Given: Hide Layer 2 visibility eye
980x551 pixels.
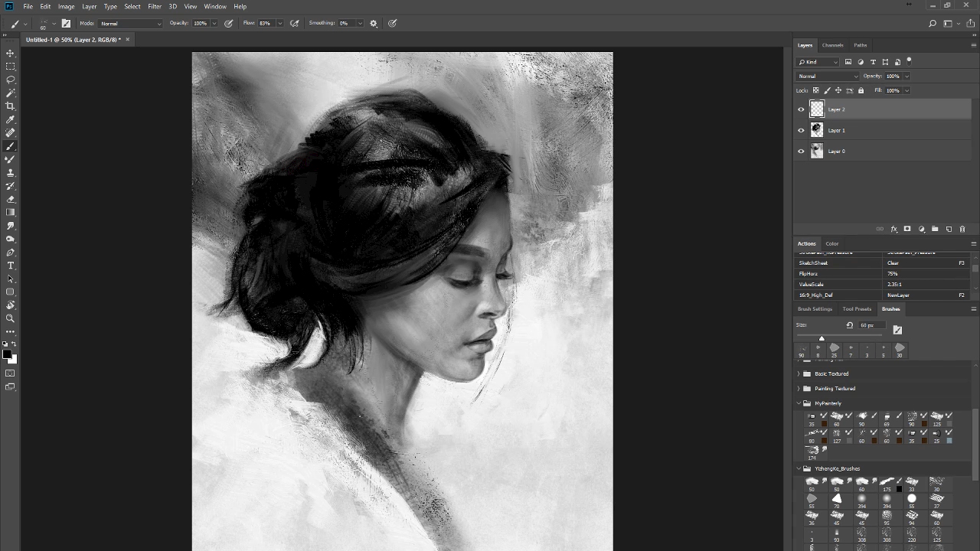Looking at the screenshot, I should [801, 109].
